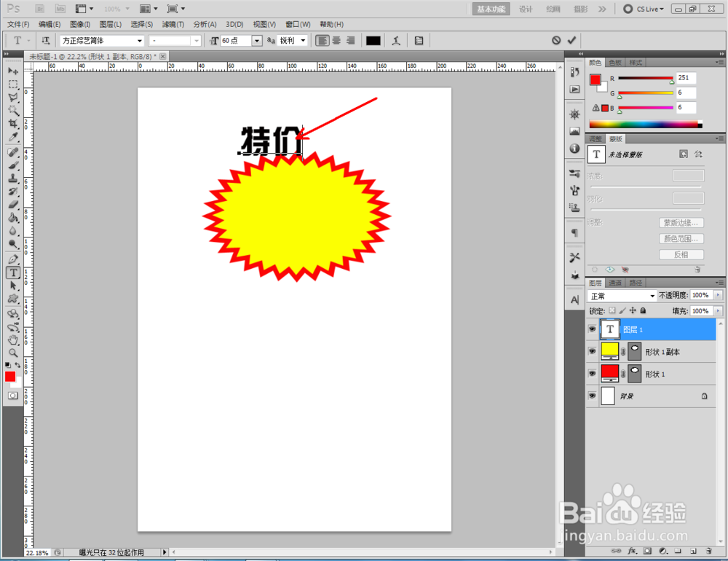
Task: Open the Create Warped Text dialog
Action: coord(396,40)
